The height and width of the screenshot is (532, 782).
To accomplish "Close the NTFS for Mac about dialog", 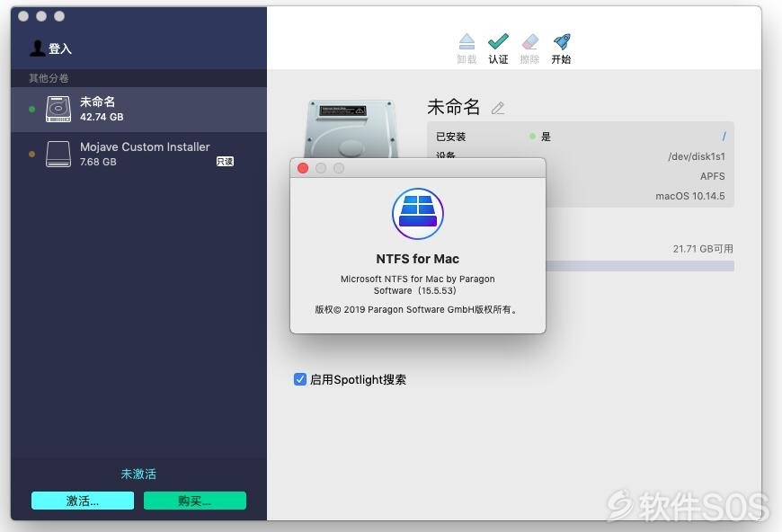I will click(x=303, y=168).
